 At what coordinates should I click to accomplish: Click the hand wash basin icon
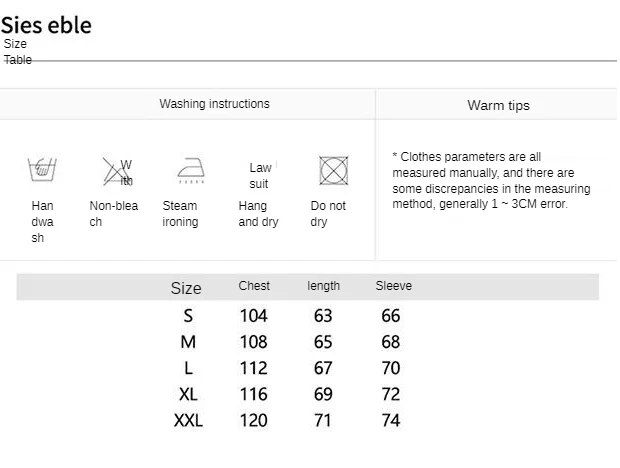[42, 169]
